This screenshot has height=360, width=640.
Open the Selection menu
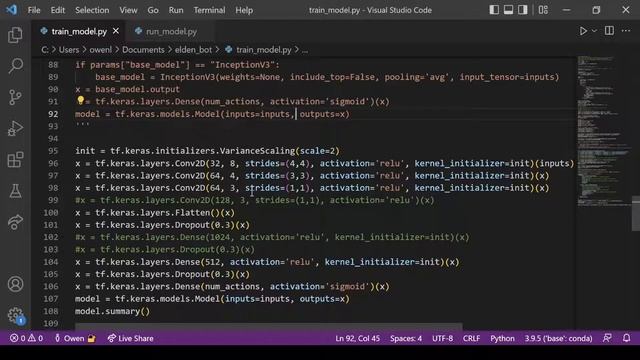pos(92,10)
